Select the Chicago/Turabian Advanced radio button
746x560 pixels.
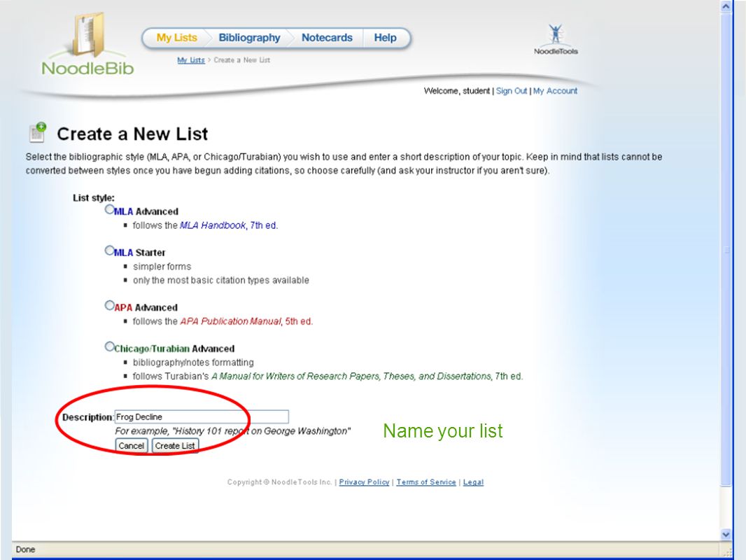click(x=109, y=346)
